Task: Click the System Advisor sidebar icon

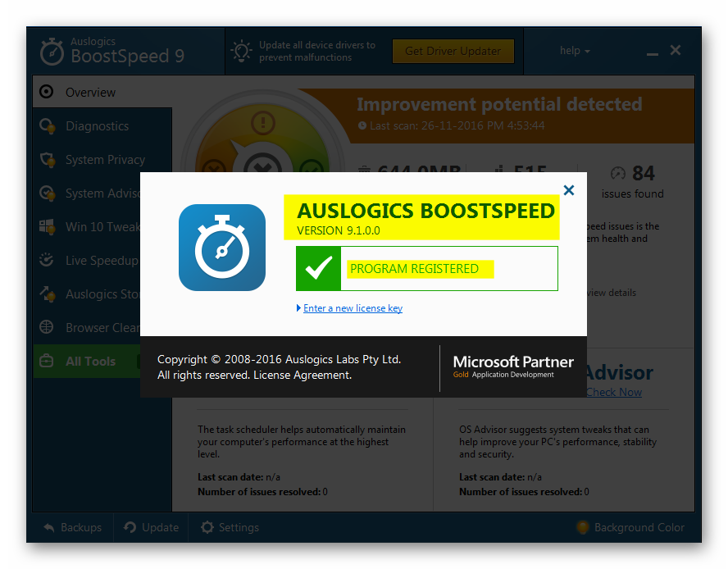Action: coord(48,193)
